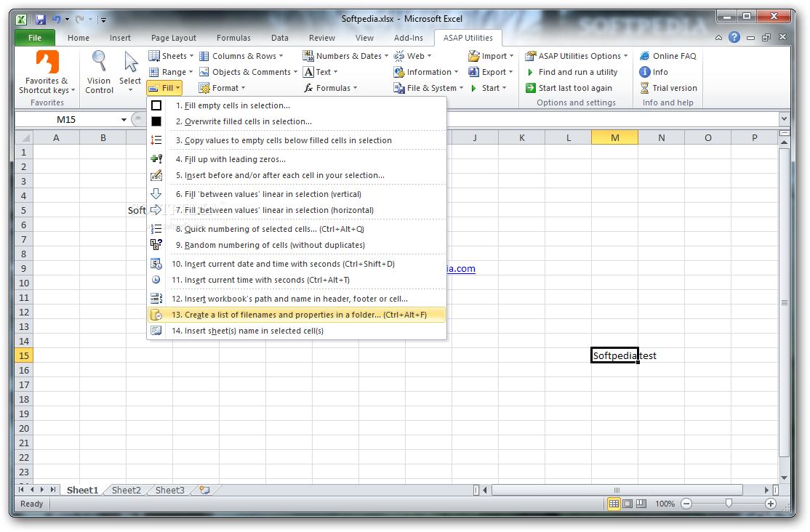Choose Fill between values linear vertical
The image size is (810, 532).
[x=297, y=194]
